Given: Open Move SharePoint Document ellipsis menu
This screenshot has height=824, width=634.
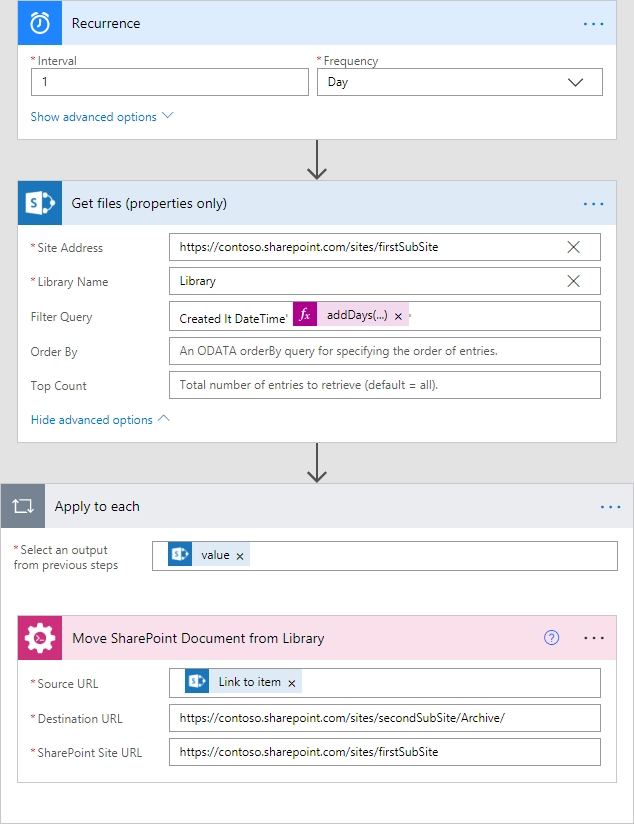Looking at the screenshot, I should click(594, 638).
